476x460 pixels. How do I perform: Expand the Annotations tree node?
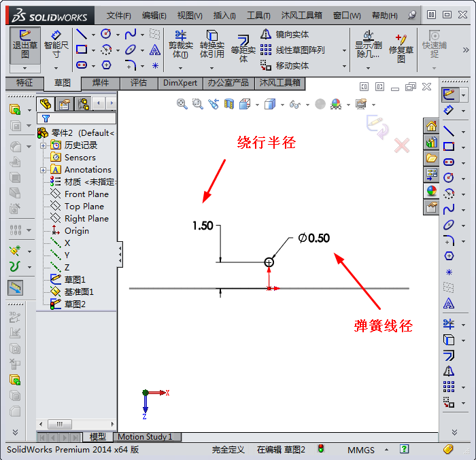click(x=44, y=170)
